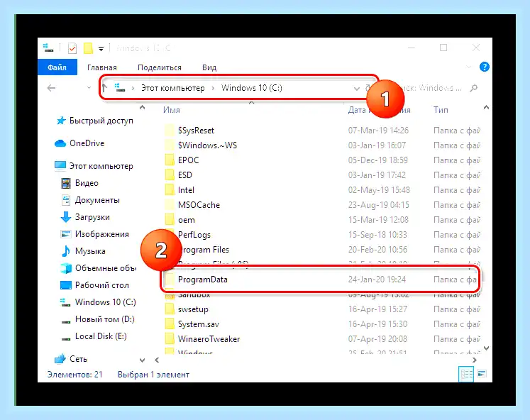Image resolution: width=530 pixels, height=420 pixels.
Task: Click the New folder icon in quick access toolbar
Action: click(x=88, y=48)
